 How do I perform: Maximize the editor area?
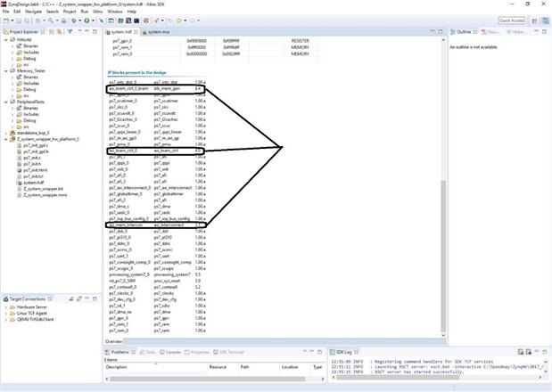441,32
